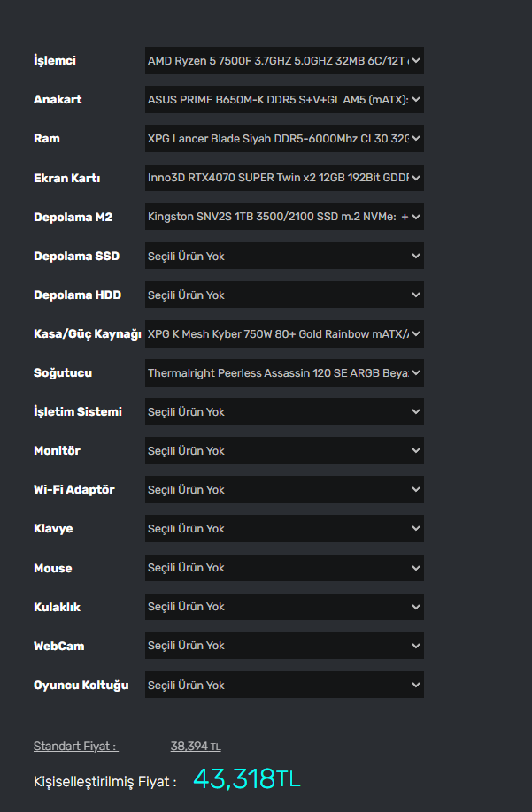This screenshot has height=812, width=532.
Task: Click the İşlemci row label
Action: 55,60
